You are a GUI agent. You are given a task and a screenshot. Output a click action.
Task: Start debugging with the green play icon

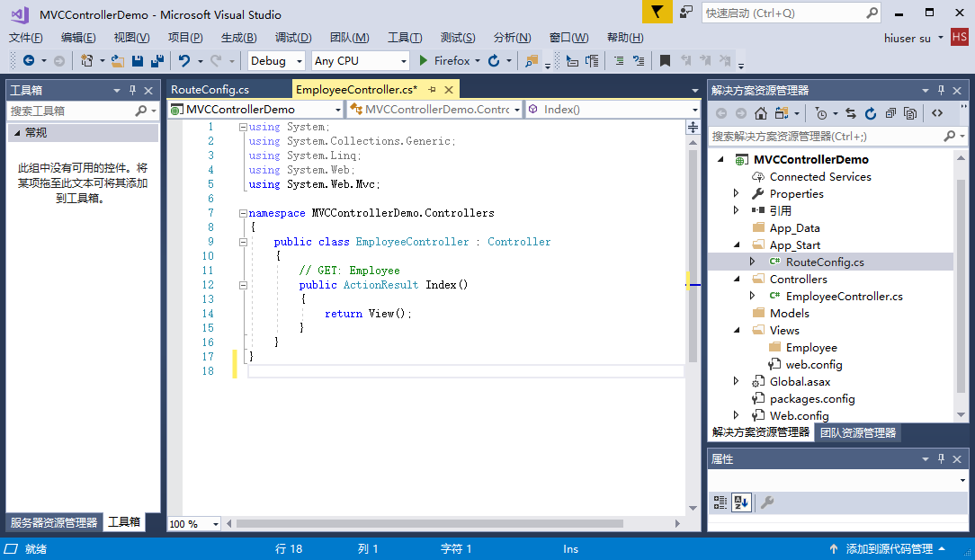coord(425,61)
